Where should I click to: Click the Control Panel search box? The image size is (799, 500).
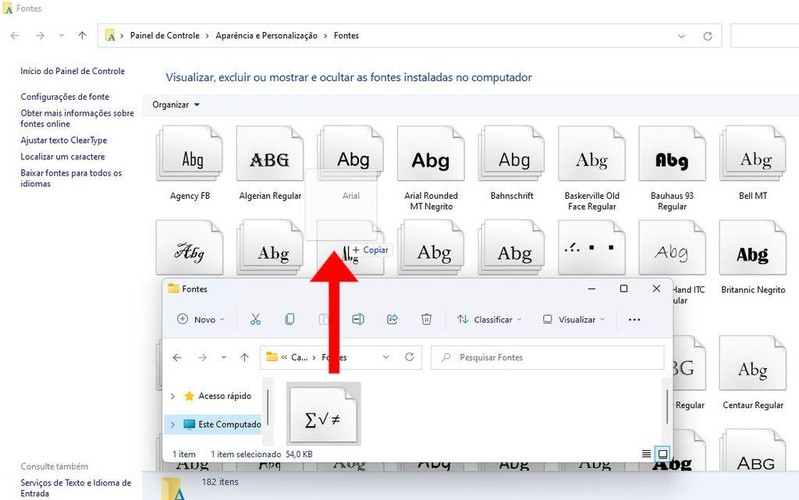click(x=764, y=36)
